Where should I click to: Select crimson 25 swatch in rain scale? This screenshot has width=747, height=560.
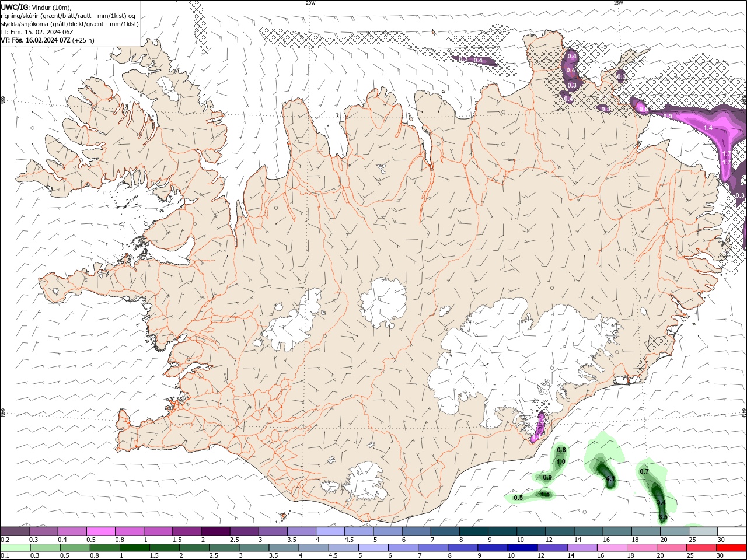click(701, 548)
